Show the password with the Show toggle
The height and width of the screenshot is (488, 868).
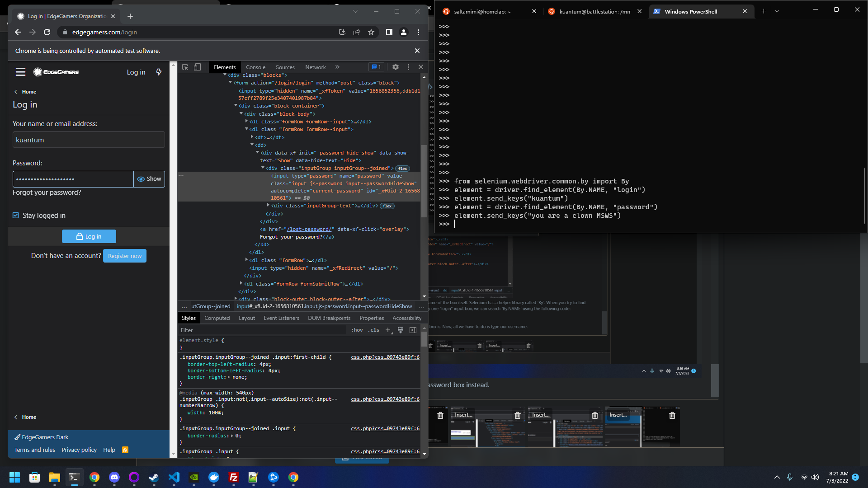[x=149, y=179]
